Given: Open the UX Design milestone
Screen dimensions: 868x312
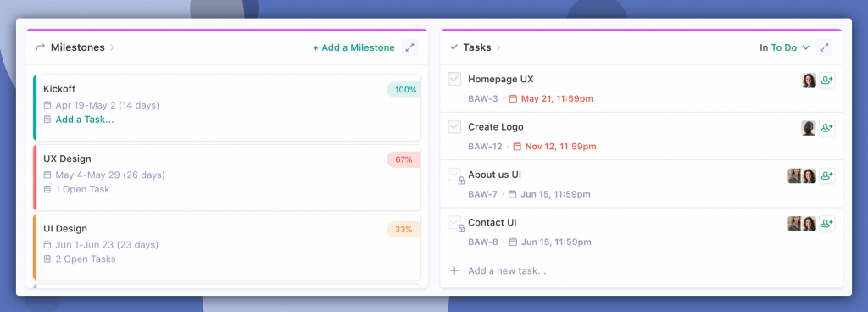Looking at the screenshot, I should 227,177.
